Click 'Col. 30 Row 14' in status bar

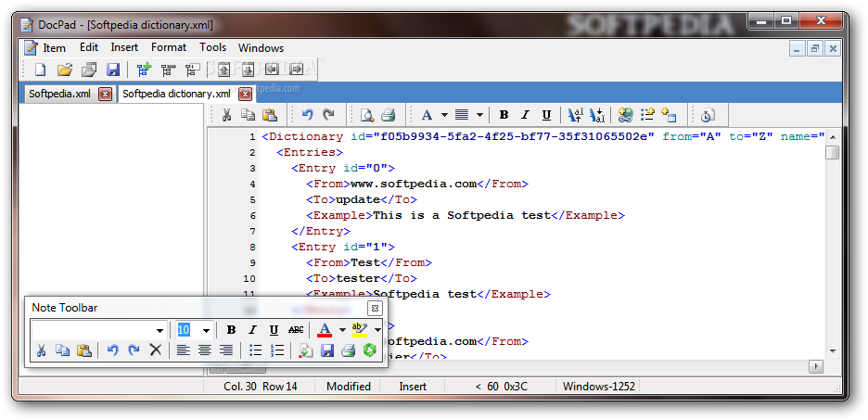coord(261,387)
